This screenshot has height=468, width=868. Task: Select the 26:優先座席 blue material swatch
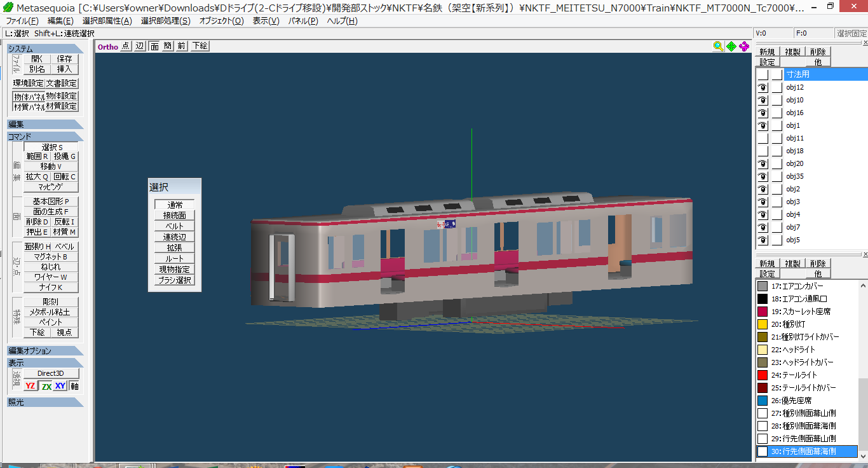pos(763,401)
